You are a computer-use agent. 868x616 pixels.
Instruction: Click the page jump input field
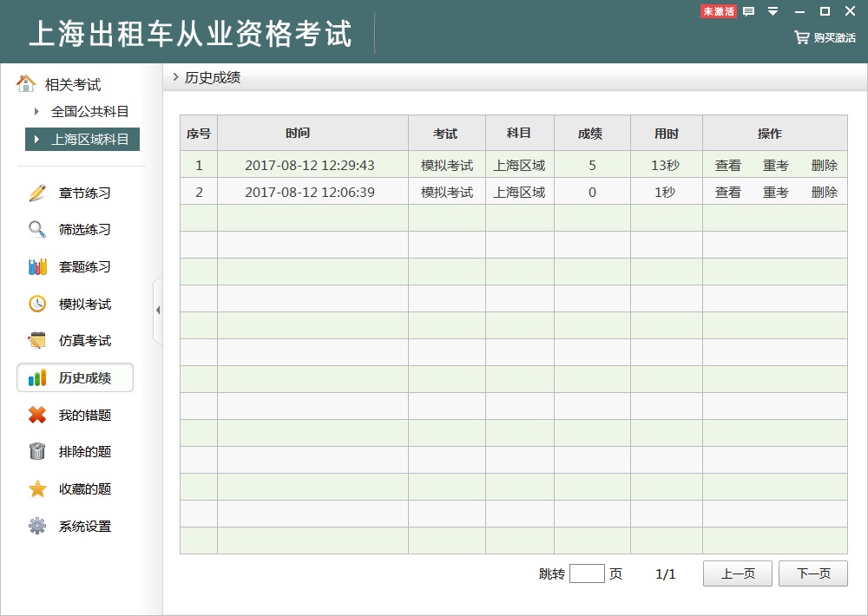tap(587, 573)
